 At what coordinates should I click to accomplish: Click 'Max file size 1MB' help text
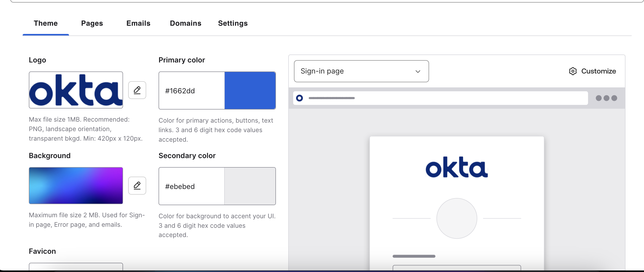click(86, 129)
